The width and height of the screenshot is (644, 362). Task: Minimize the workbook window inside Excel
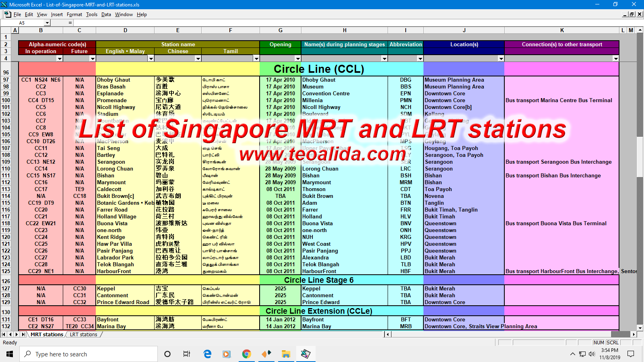click(625, 14)
